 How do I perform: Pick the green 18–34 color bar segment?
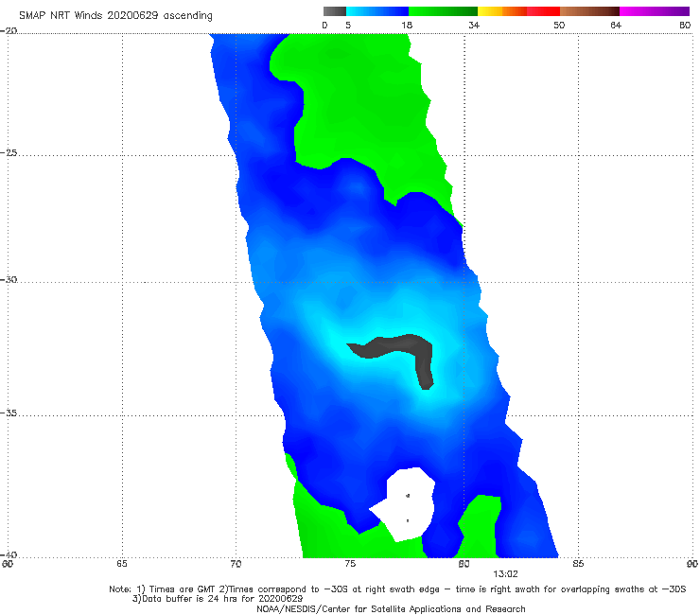(x=443, y=11)
